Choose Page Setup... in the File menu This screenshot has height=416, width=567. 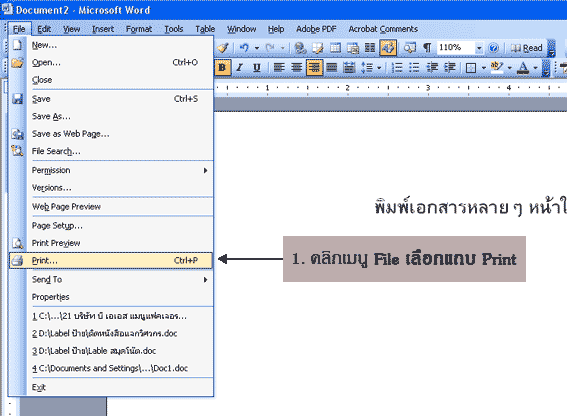point(111,226)
